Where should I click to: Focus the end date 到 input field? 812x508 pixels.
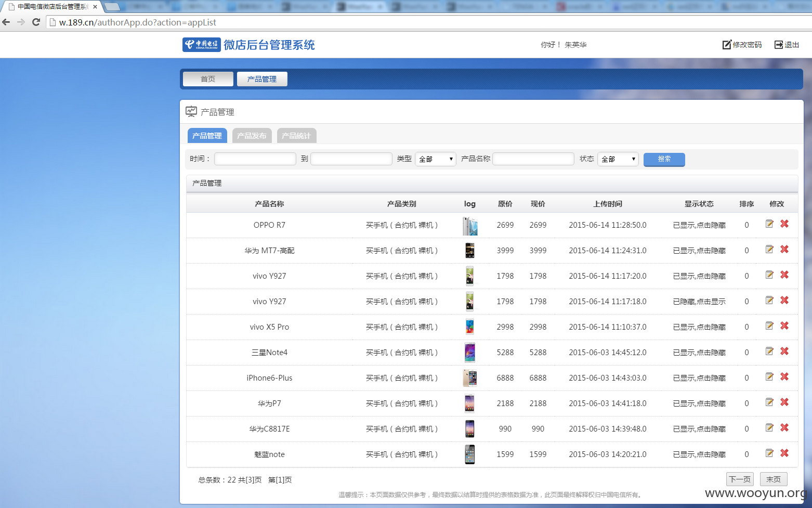351,159
